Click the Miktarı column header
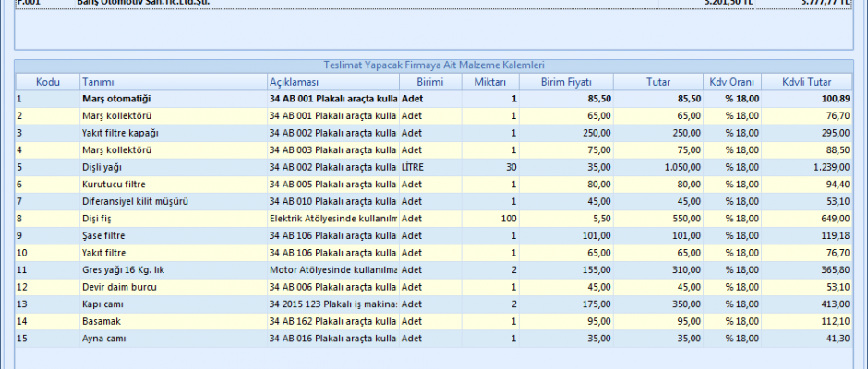Screen dimensions: 868x369 coord(490,82)
